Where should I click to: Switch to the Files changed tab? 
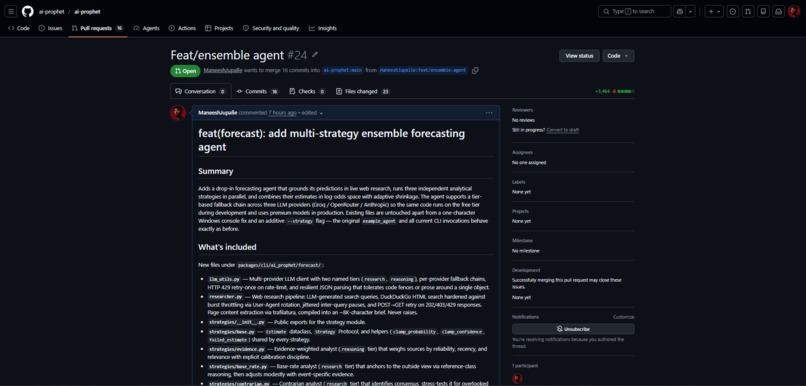coord(362,91)
